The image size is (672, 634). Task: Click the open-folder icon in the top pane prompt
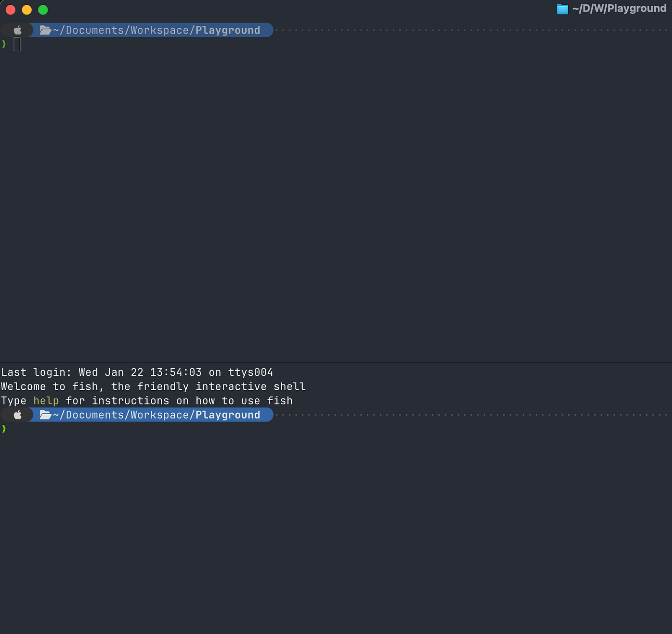tap(46, 30)
